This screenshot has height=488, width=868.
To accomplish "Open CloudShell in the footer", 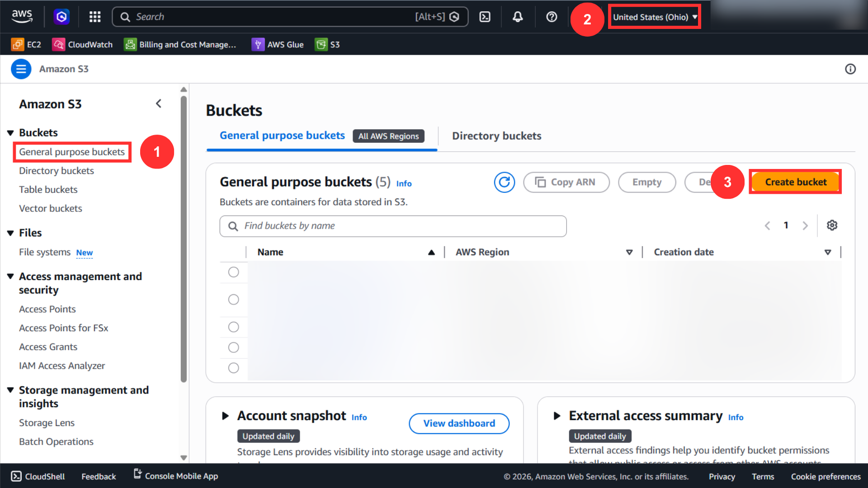I will click(x=38, y=476).
